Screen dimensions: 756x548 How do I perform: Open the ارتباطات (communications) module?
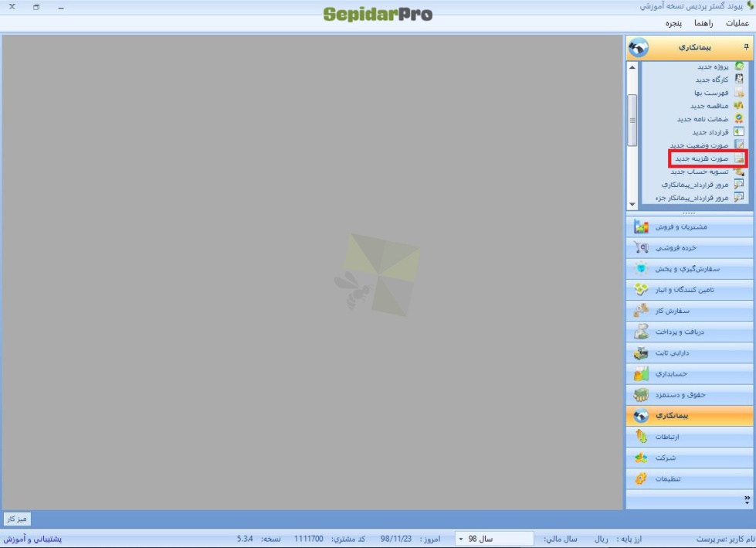coord(689,437)
